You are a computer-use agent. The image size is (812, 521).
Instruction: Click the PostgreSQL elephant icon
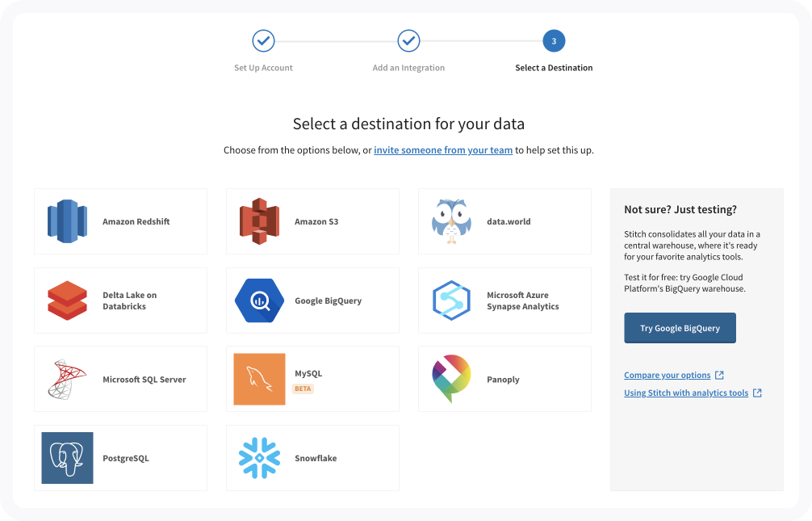[67, 458]
